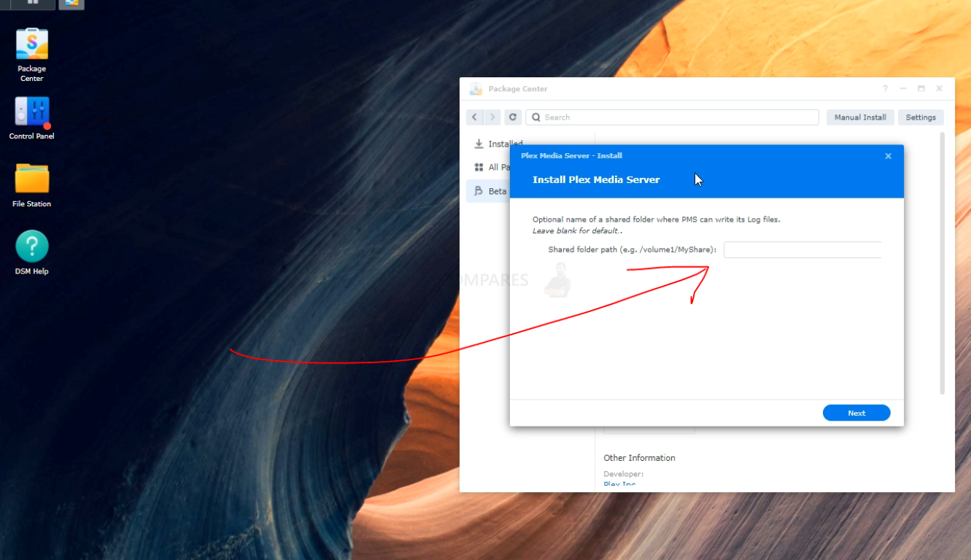The height and width of the screenshot is (560, 971).
Task: Go back in Package Center
Action: pos(475,117)
